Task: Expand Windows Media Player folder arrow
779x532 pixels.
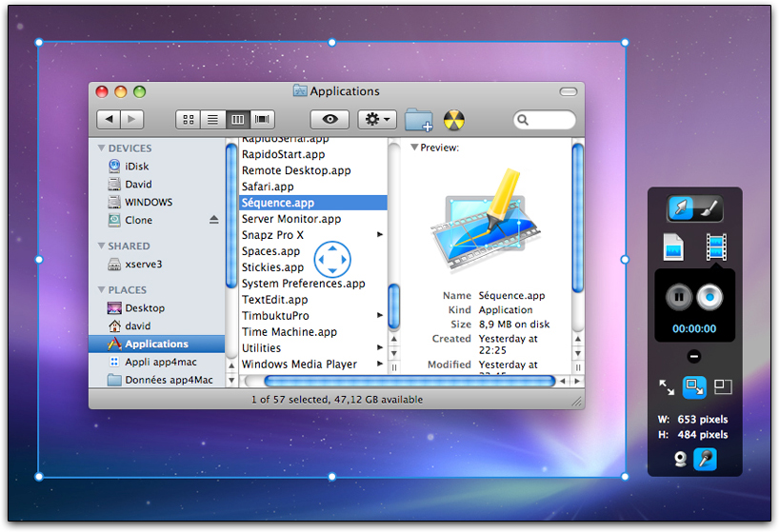Action: tap(380, 364)
